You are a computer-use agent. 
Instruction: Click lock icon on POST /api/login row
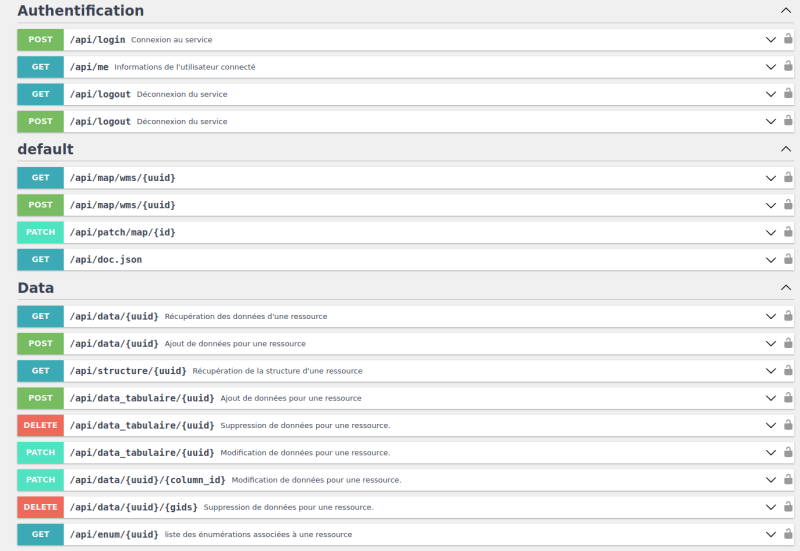pyautogui.click(x=788, y=39)
